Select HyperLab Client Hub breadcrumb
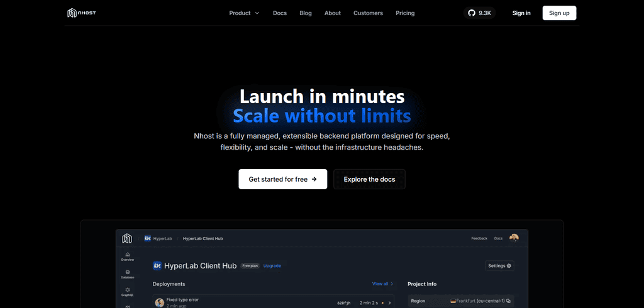The image size is (644, 308). click(x=203, y=239)
